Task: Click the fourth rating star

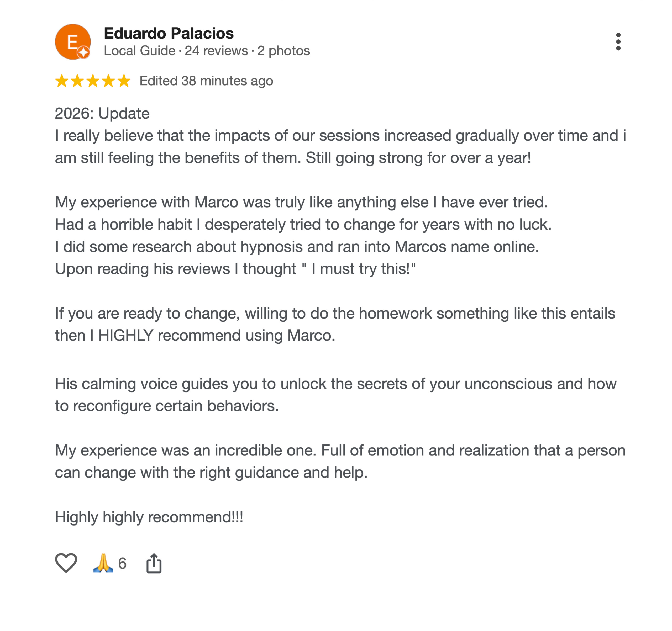Action: (108, 81)
